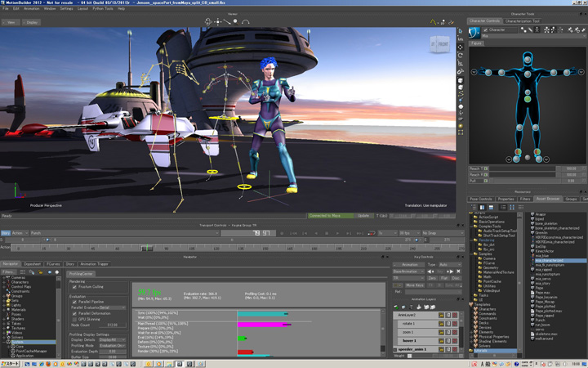The height and width of the screenshot is (368, 588).
Task: Click the ViewCube in the viewer
Action: click(x=439, y=44)
